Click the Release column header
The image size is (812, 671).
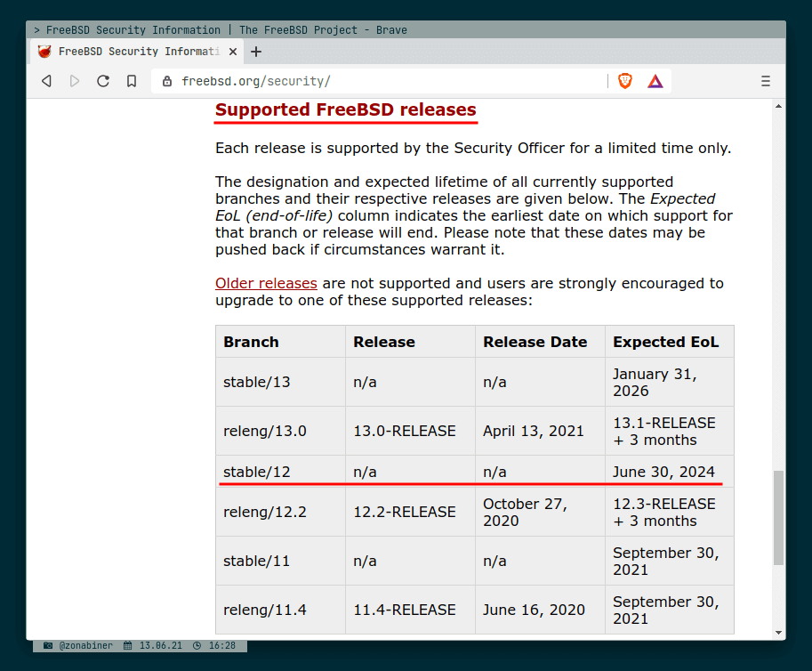[410, 342]
